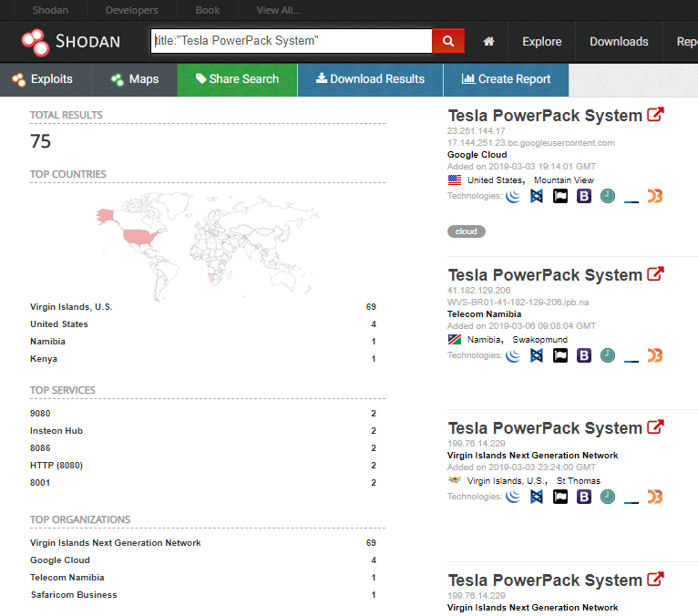Click jQuery technology icon in first result

click(x=513, y=196)
